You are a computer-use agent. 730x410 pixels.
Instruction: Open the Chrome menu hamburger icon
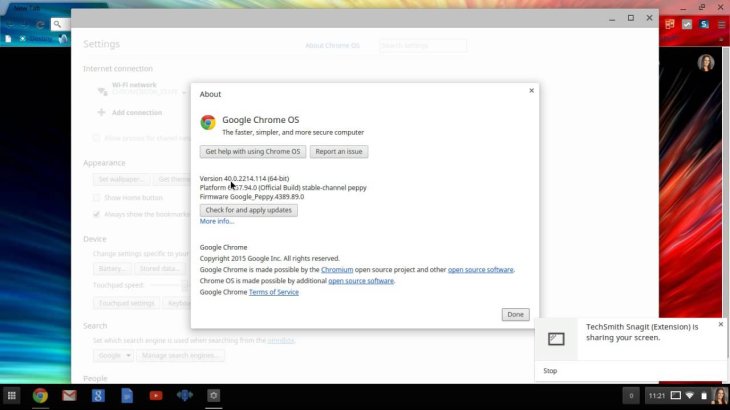click(x=721, y=25)
